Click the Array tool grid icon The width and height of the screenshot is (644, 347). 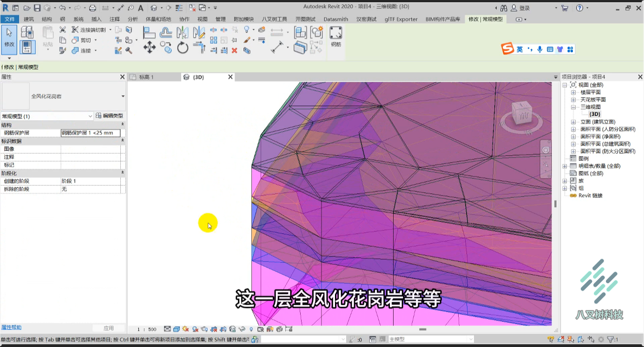tap(214, 40)
